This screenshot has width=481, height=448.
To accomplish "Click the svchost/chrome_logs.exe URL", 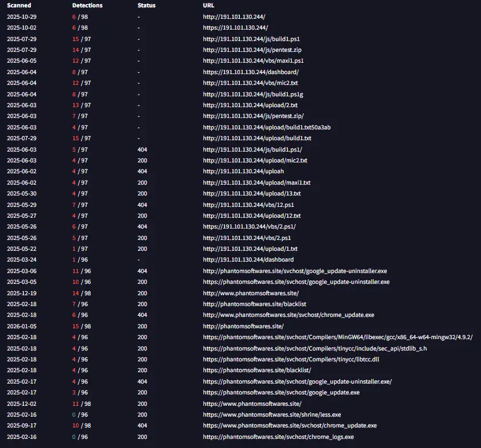I will [x=278, y=437].
